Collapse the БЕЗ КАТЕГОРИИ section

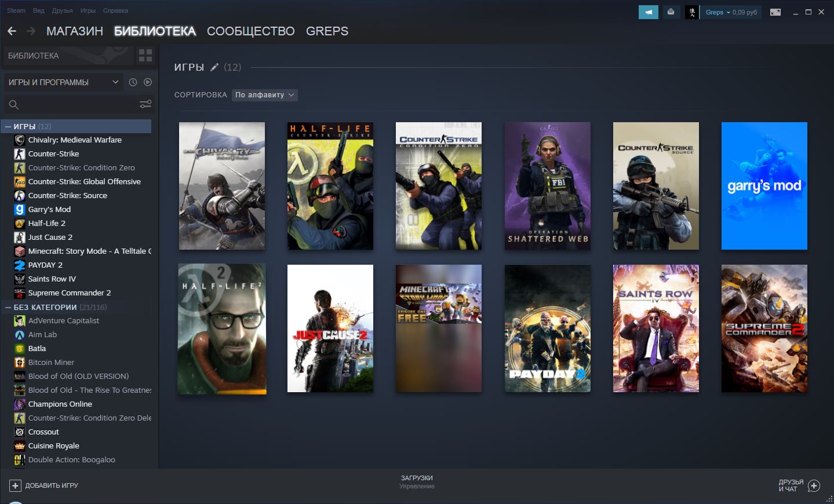(8, 307)
